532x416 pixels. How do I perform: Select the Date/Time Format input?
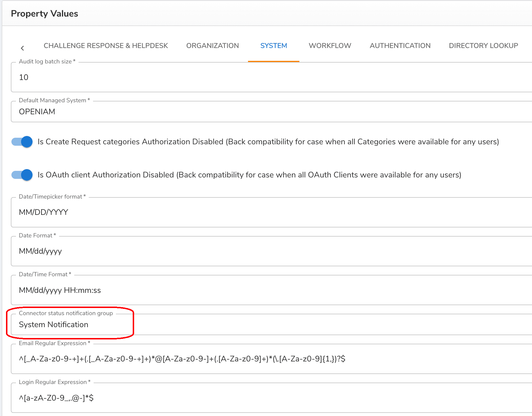pos(271,290)
